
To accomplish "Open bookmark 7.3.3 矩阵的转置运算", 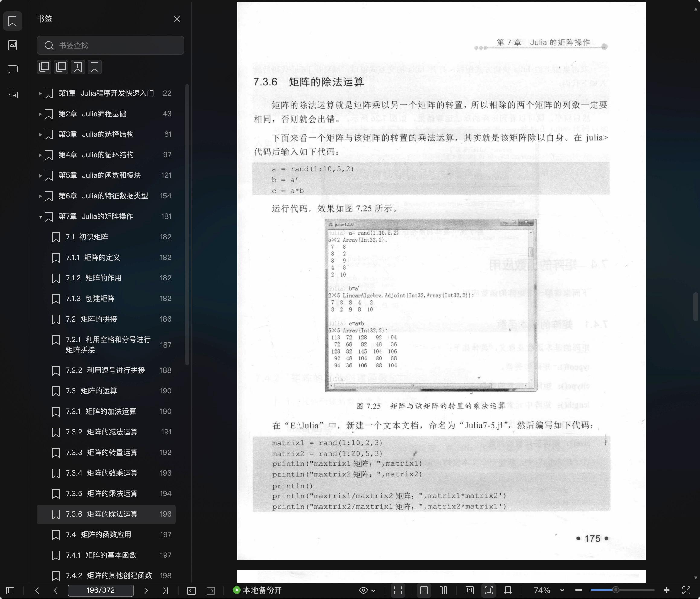I will coord(106,453).
